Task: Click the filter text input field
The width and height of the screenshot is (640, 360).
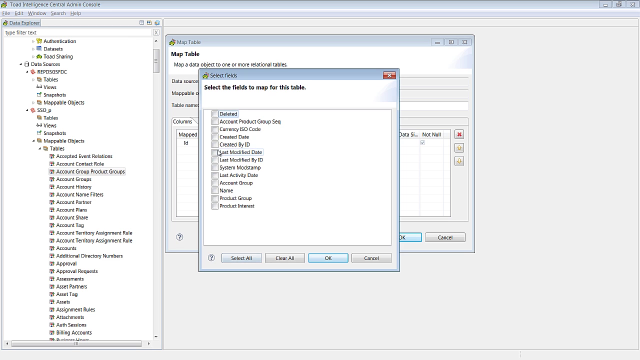Action: 78,32
